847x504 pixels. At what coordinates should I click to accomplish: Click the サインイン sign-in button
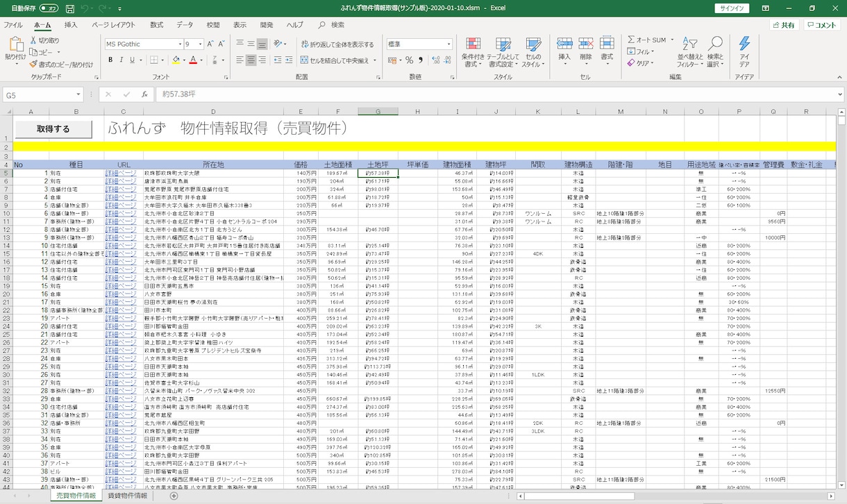(732, 8)
